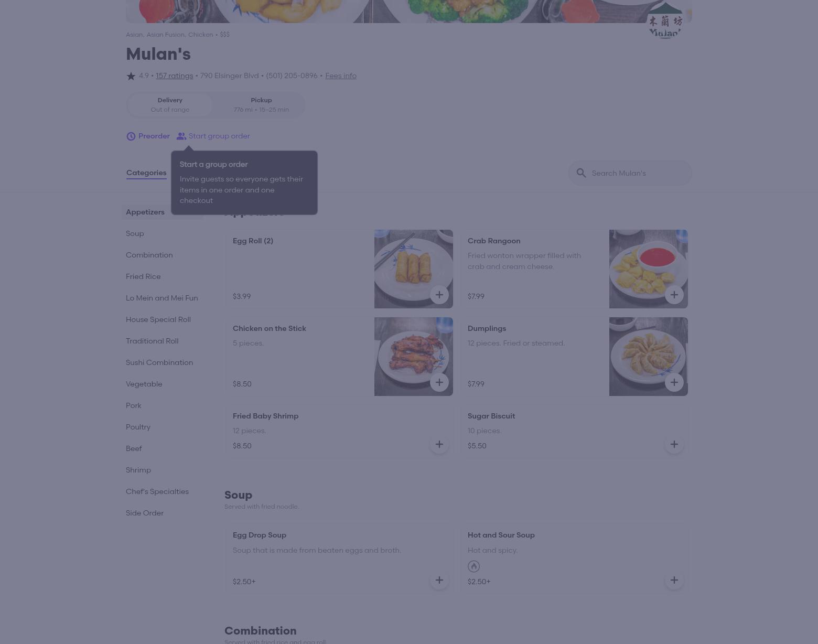818x644 pixels.
Task: Add Hot and Sour Soup plus icon
Action: click(674, 580)
